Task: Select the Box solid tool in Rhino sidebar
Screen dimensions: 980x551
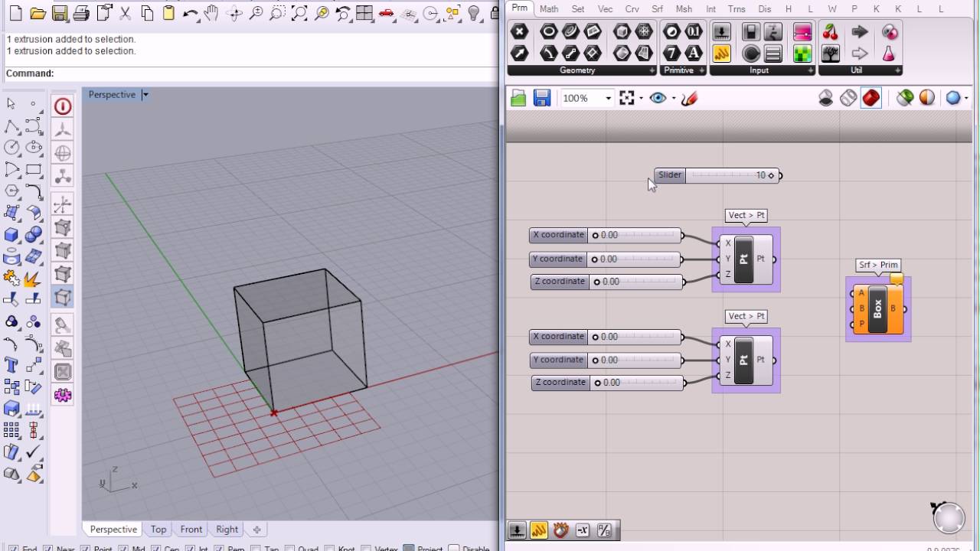Action: [11, 234]
